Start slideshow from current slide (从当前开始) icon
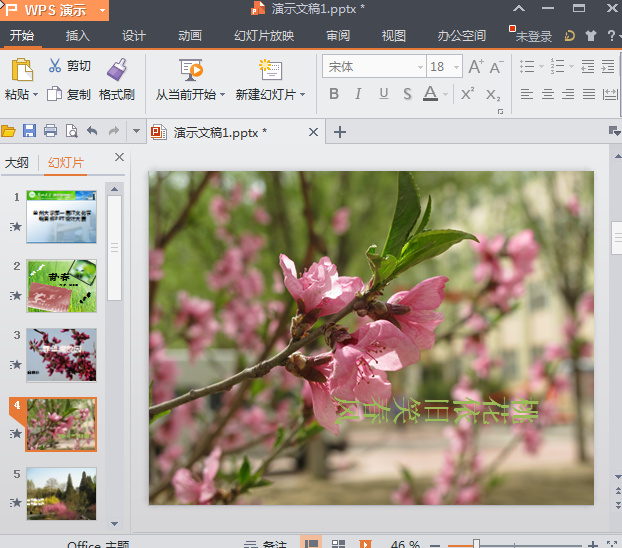The width and height of the screenshot is (622, 548). pyautogui.click(x=191, y=69)
